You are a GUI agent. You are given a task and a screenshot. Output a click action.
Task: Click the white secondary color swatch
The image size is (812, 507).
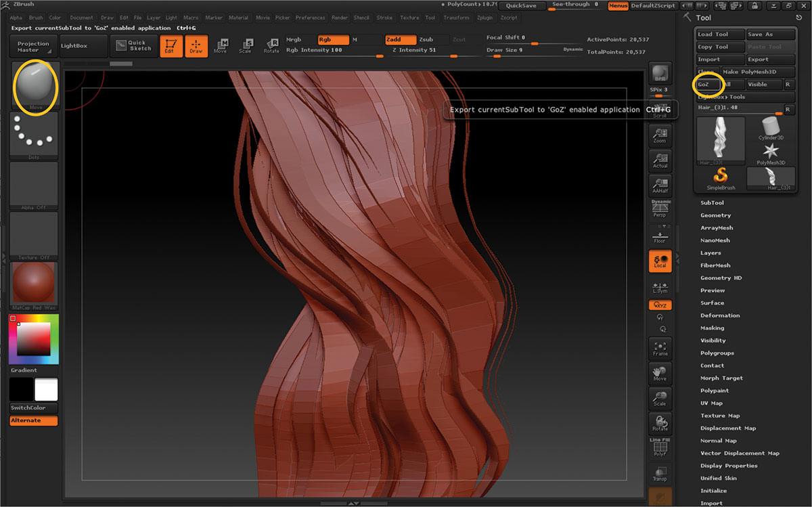tap(46, 389)
